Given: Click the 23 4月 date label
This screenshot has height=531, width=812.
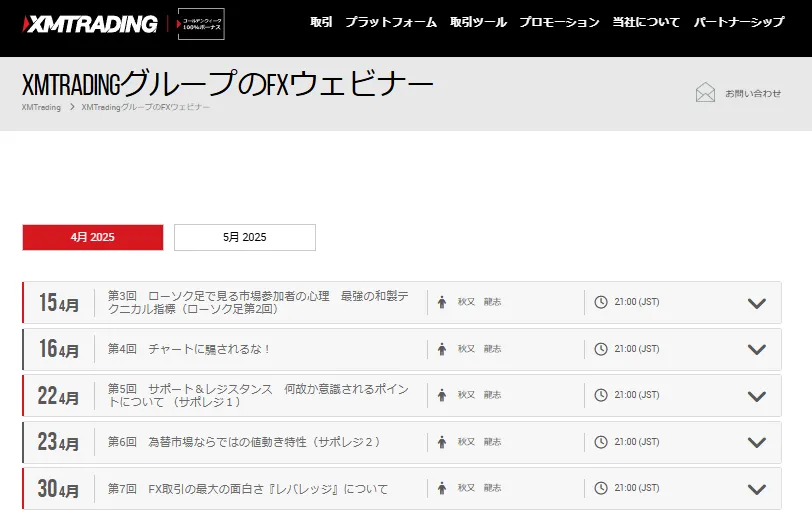Looking at the screenshot, I should coord(58,442).
